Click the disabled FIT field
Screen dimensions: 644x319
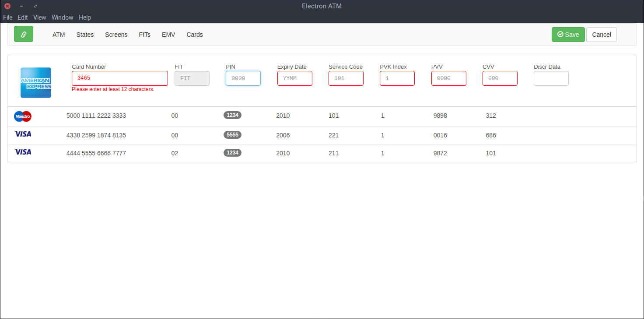pyautogui.click(x=192, y=78)
